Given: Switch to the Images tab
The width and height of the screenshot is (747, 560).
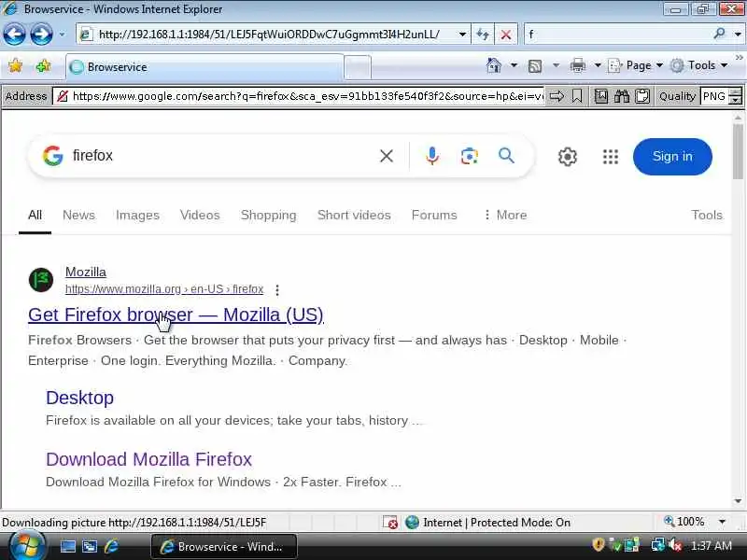Looking at the screenshot, I should coord(137,216).
